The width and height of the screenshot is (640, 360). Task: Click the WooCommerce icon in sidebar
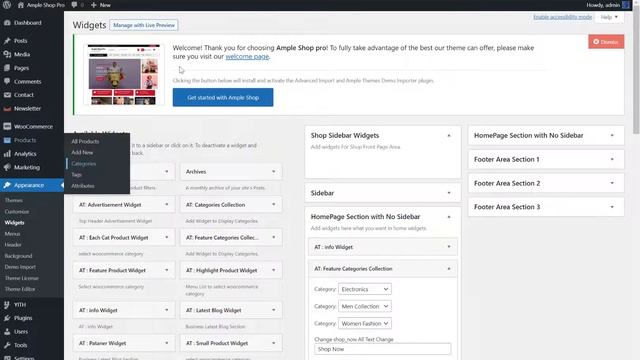pyautogui.click(x=7, y=127)
